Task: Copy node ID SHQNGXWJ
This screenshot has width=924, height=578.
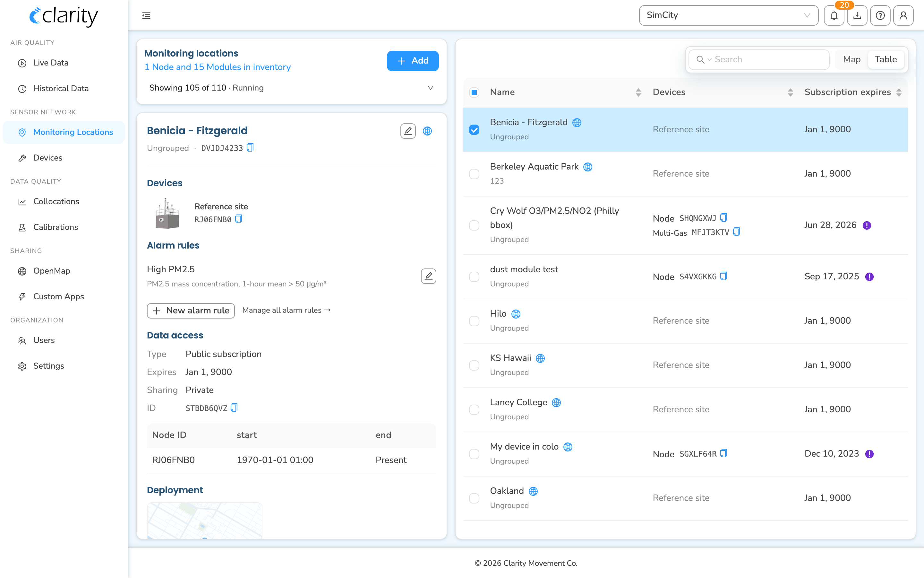Action: coord(723,218)
